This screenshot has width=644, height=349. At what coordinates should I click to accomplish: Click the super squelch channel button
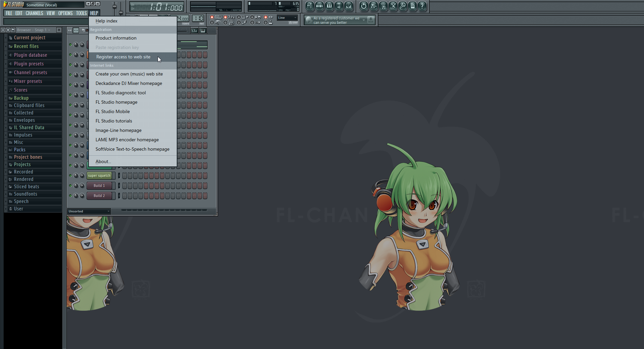tap(99, 176)
